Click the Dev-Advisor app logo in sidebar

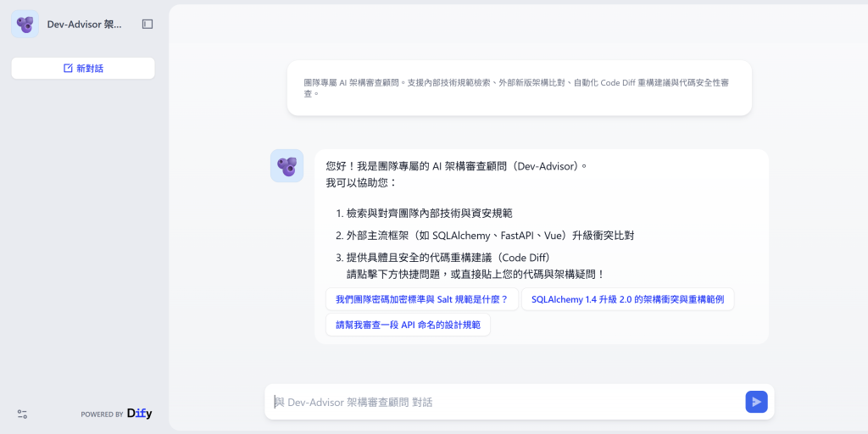(x=25, y=24)
